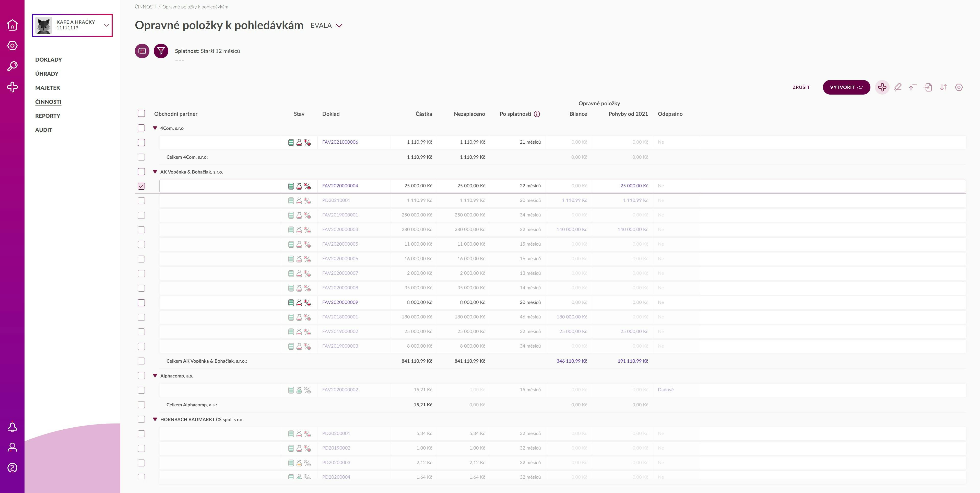Open document link FAV2021000006
Image resolution: width=980 pixels, height=493 pixels.
340,142
